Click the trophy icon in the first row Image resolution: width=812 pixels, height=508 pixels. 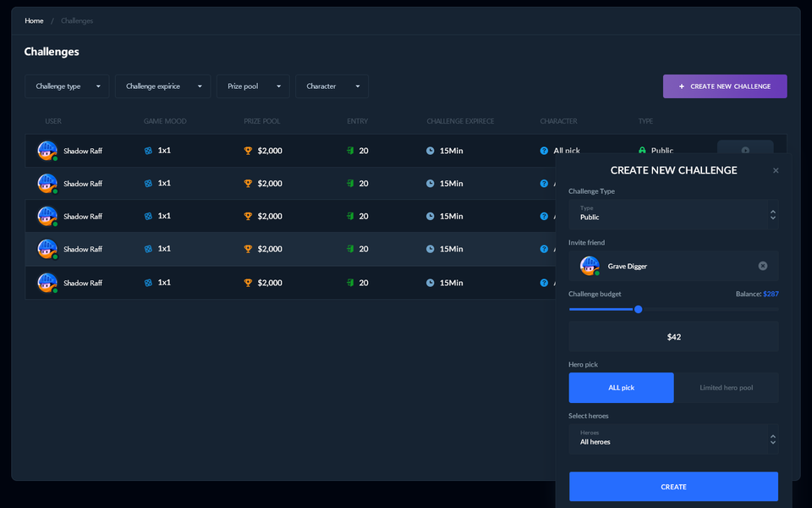point(248,151)
